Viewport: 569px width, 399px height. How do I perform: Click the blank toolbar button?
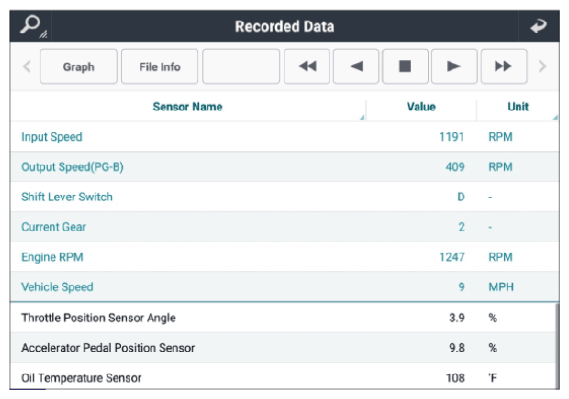tap(241, 67)
